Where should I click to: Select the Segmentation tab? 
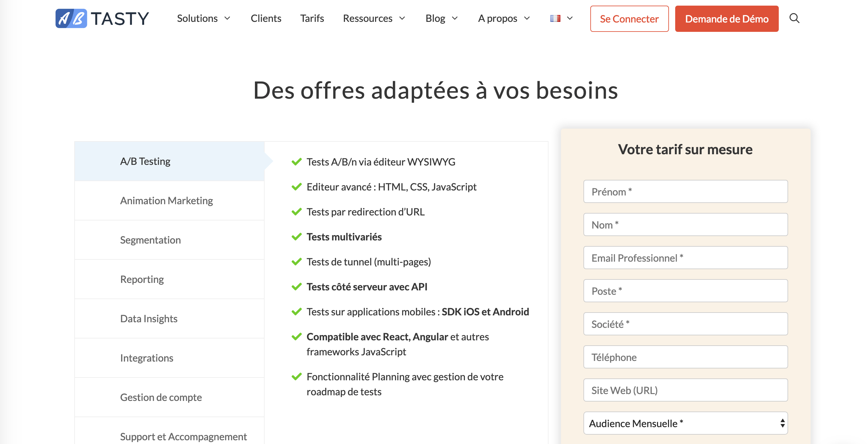pyautogui.click(x=169, y=240)
